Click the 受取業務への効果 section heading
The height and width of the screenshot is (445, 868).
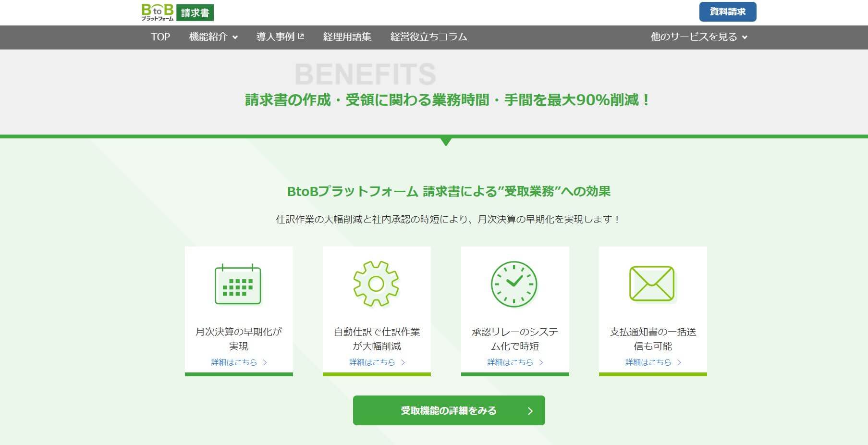tap(449, 191)
